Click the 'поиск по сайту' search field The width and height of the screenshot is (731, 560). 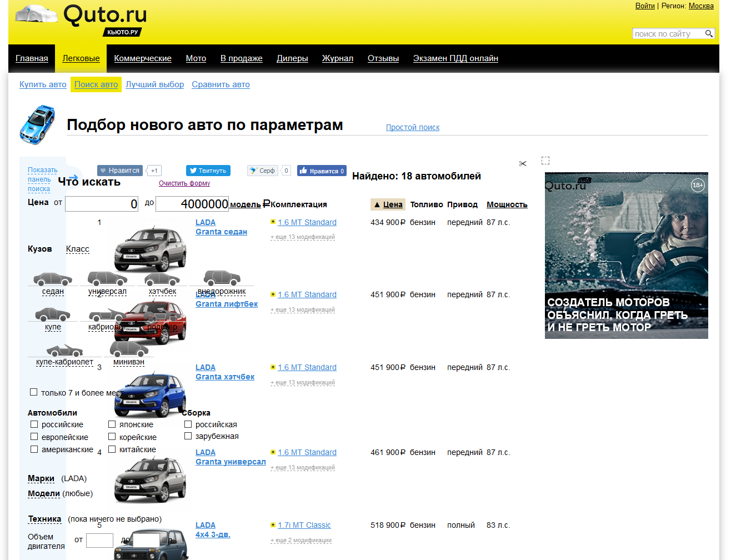coord(668,34)
